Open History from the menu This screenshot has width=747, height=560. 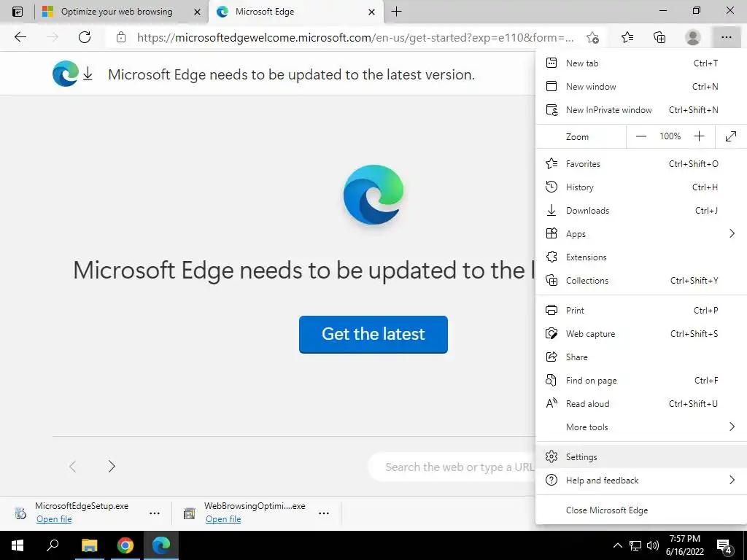coord(641,187)
